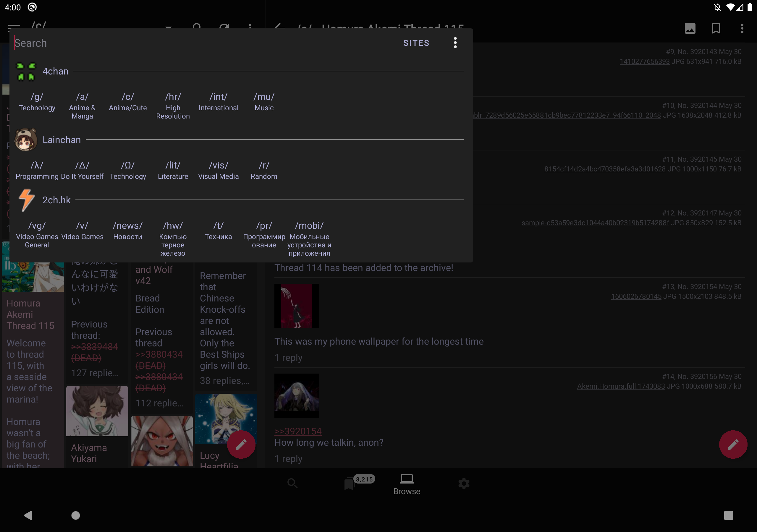Tap the thread album image icon
Viewport: 757px width, 532px height.
(690, 29)
